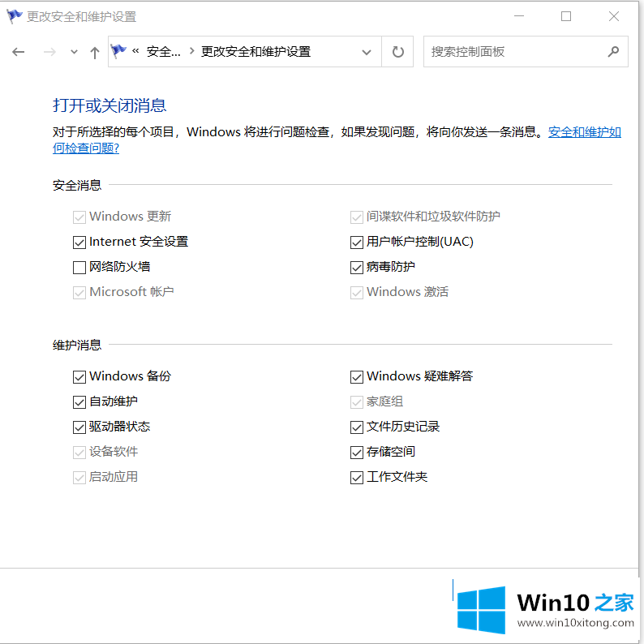Image resolution: width=644 pixels, height=644 pixels.
Task: Uncheck the 驱动器状态 checkbox
Action: point(79,427)
